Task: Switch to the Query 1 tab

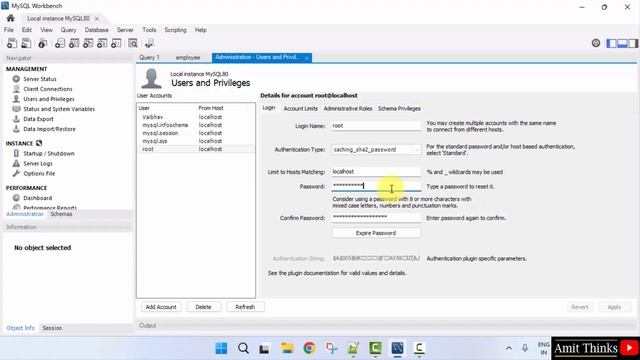Action: click(149, 58)
